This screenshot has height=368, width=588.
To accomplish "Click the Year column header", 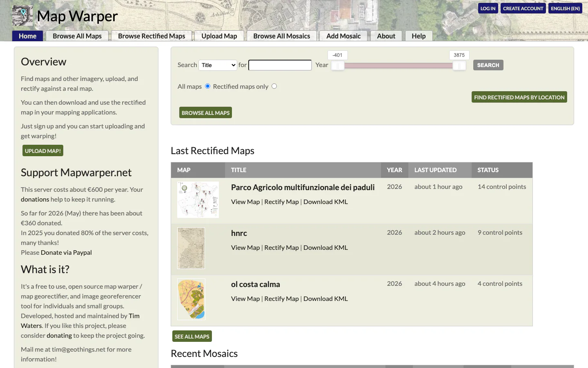I will coord(394,170).
